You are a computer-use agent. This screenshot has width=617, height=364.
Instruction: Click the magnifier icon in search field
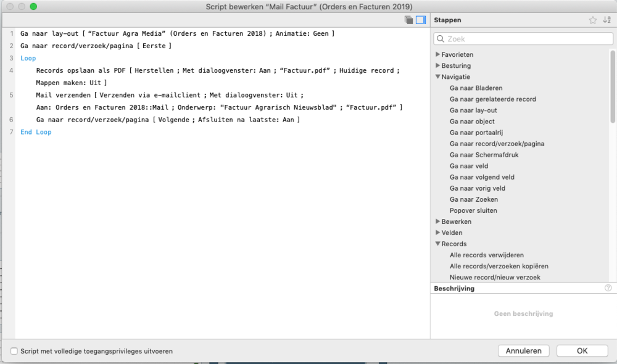click(441, 39)
